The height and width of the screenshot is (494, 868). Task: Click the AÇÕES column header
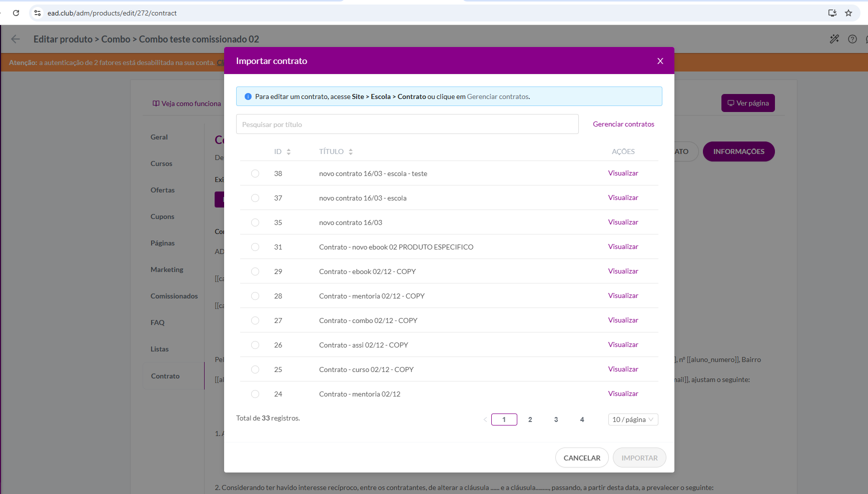tap(623, 151)
